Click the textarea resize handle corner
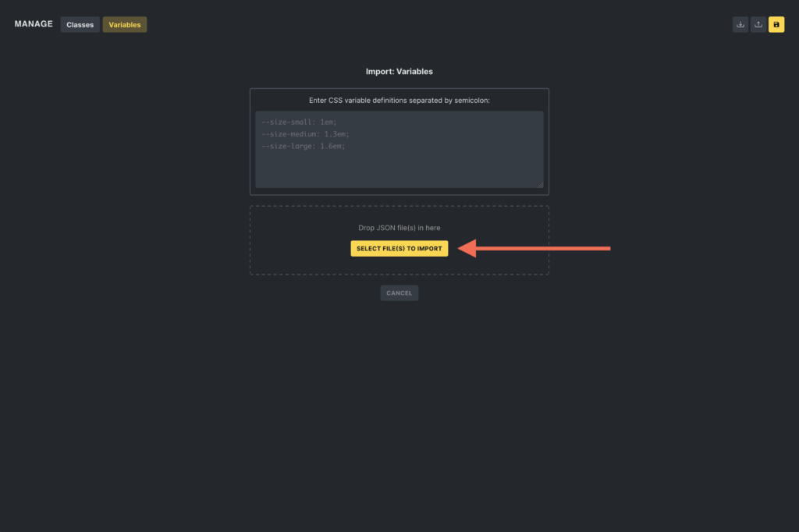 point(540,184)
